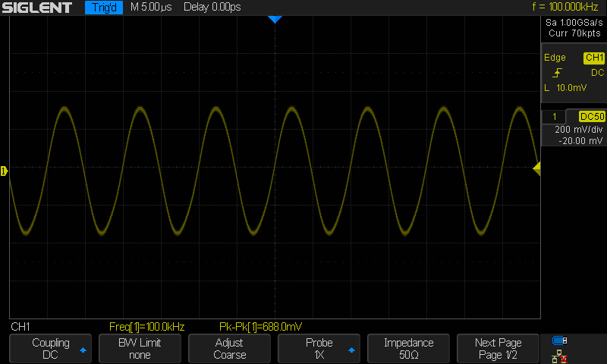Click the 200 mV/div vertical scale
Viewport: 607px width, 364px height.
(x=579, y=130)
